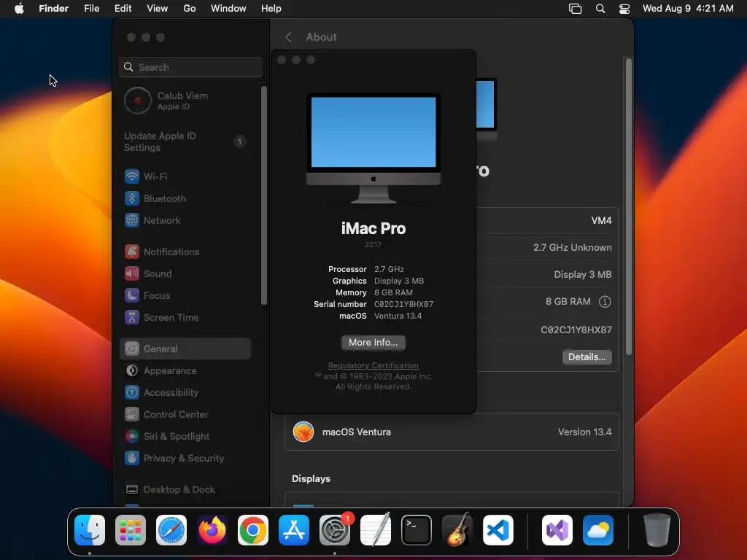747x560 pixels.
Task: Open TextEdit from the Dock
Action: pyautogui.click(x=376, y=530)
